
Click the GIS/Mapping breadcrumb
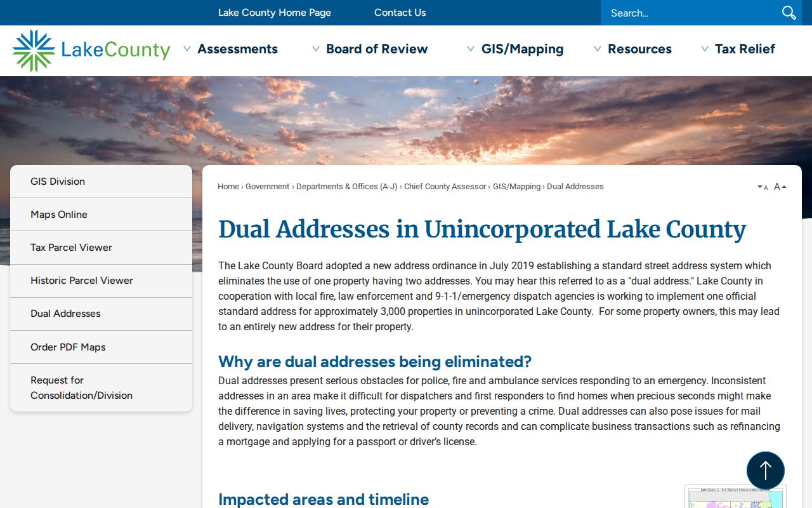(x=517, y=187)
